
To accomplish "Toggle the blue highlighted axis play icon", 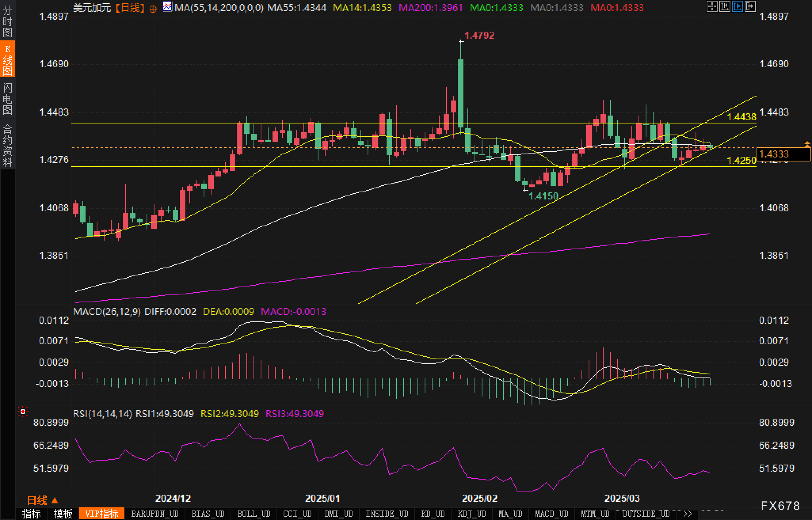I will coord(737,6).
